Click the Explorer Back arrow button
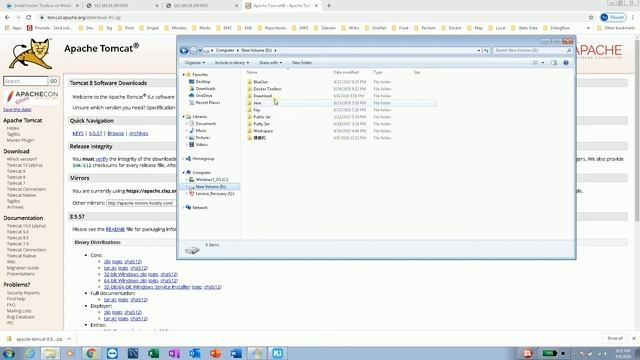Image resolution: width=640 pixels, height=360 pixels. click(184, 50)
